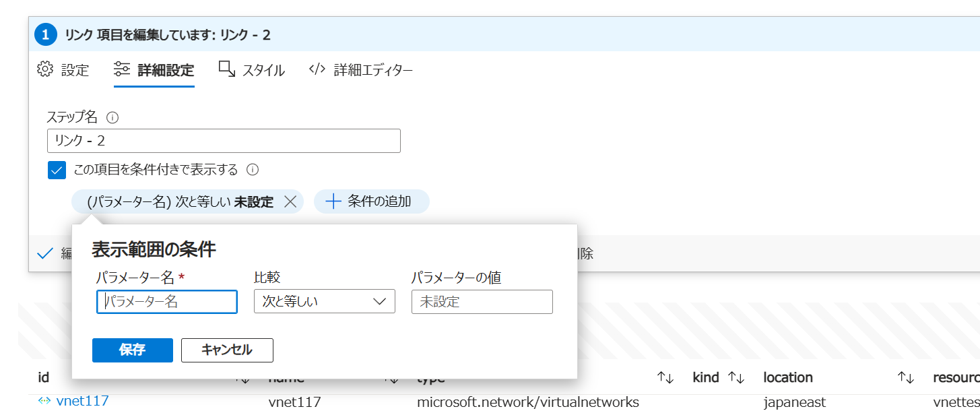Select the 詳細設定 tab
Screen dimensions: 980x413
(154, 70)
